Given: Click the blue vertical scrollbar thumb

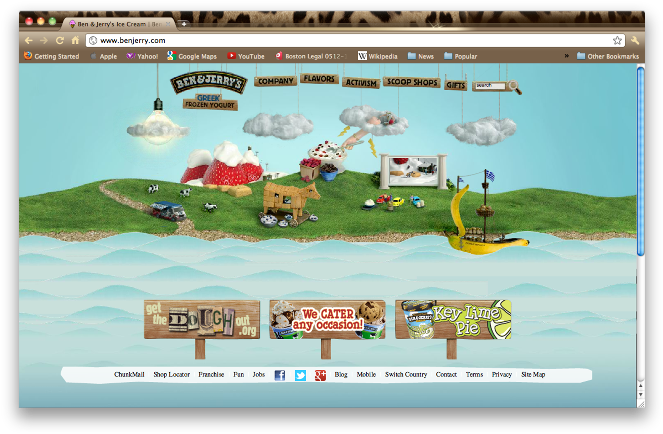Looking at the screenshot, I should (641, 161).
